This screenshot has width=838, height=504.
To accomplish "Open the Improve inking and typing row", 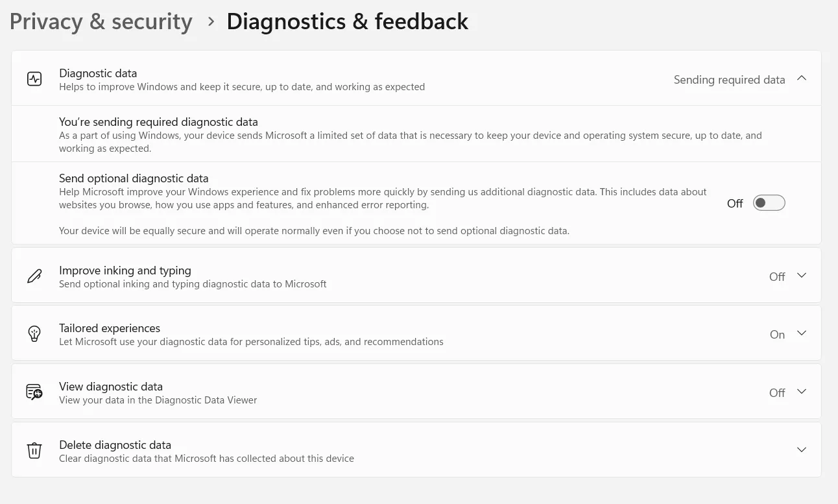I will [x=125, y=270].
